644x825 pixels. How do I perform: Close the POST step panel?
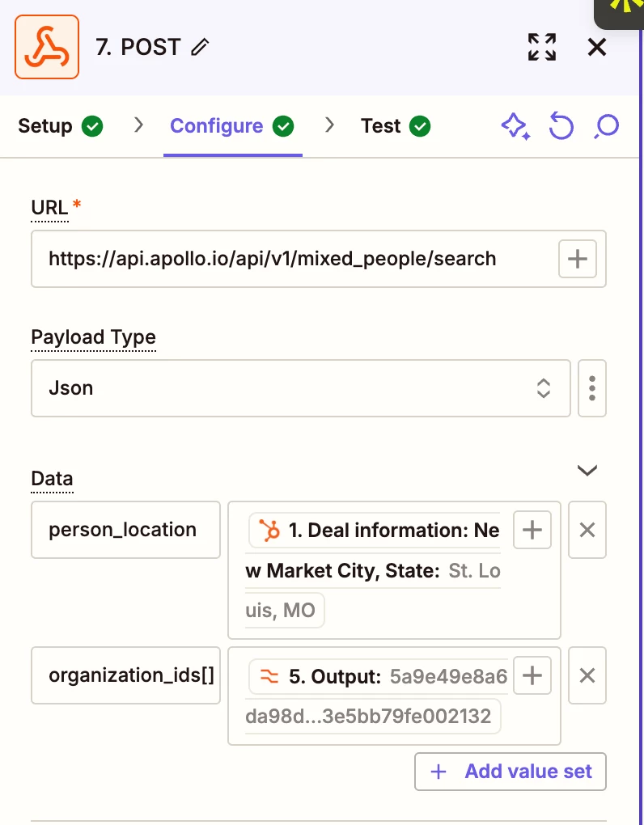pyautogui.click(x=597, y=47)
